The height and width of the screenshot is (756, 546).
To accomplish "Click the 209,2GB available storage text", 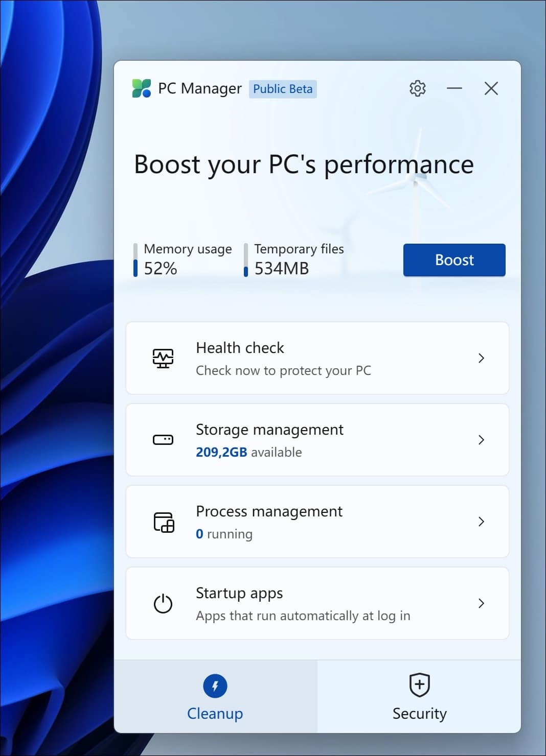I will tap(248, 452).
